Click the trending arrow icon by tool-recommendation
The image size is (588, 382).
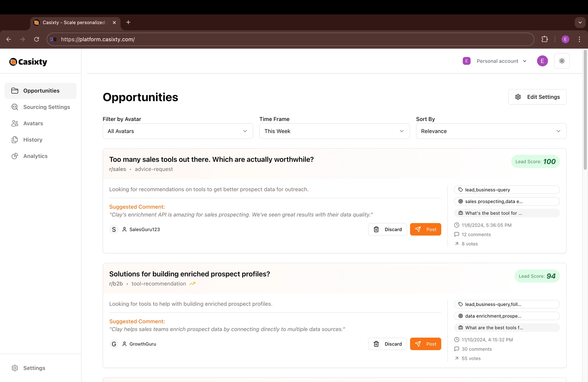coord(192,284)
